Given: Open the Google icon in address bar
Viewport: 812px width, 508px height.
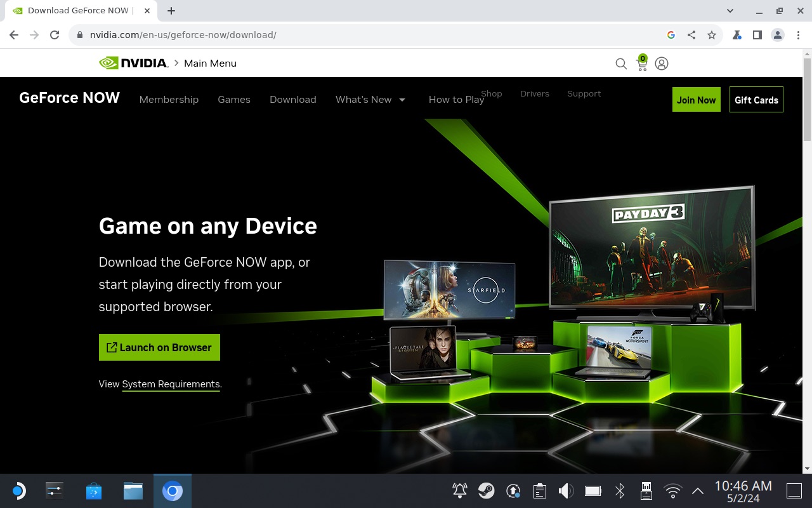Looking at the screenshot, I should [x=671, y=35].
